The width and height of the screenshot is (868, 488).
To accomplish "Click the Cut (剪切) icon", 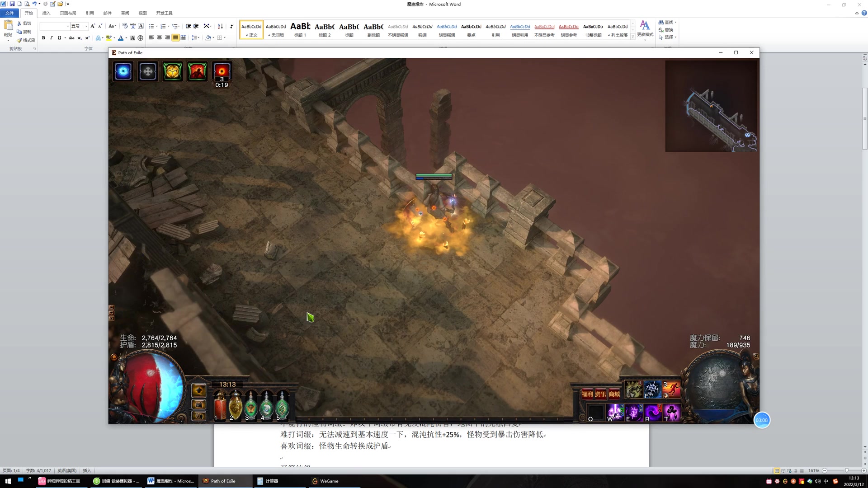I will point(24,23).
